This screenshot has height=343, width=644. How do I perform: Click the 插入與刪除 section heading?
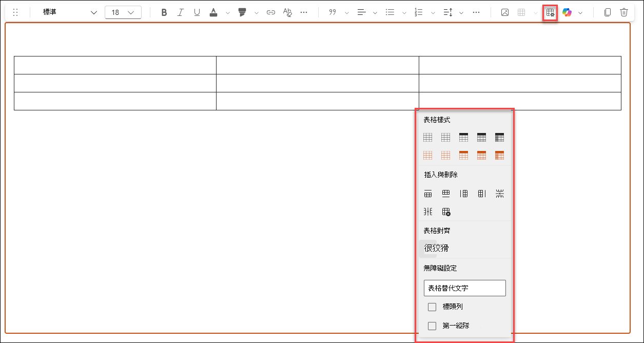pyautogui.click(x=440, y=175)
